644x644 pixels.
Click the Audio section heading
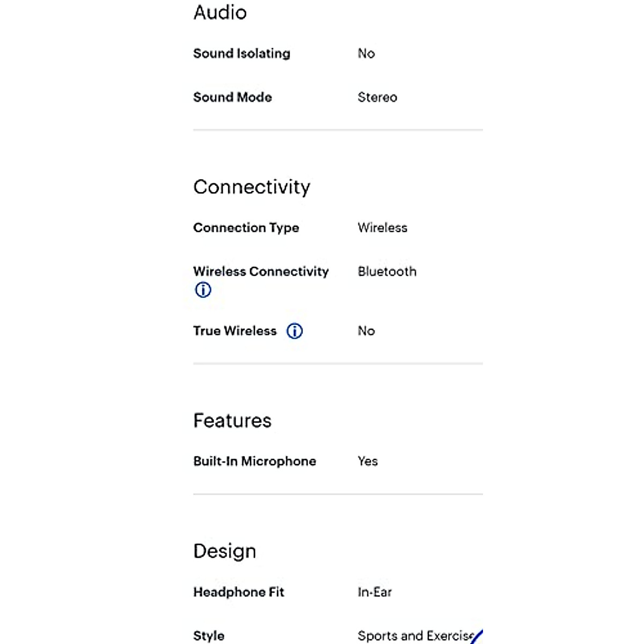[220, 12]
